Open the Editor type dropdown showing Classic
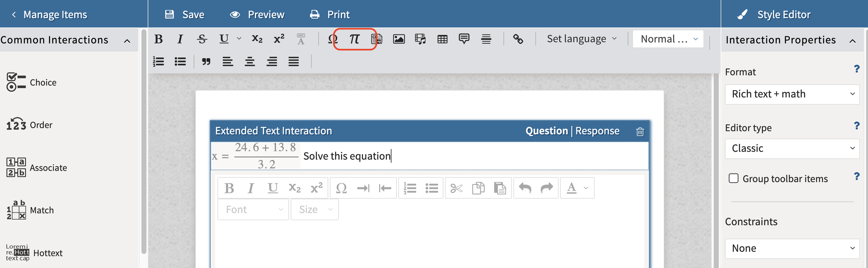The width and height of the screenshot is (868, 268). click(792, 148)
